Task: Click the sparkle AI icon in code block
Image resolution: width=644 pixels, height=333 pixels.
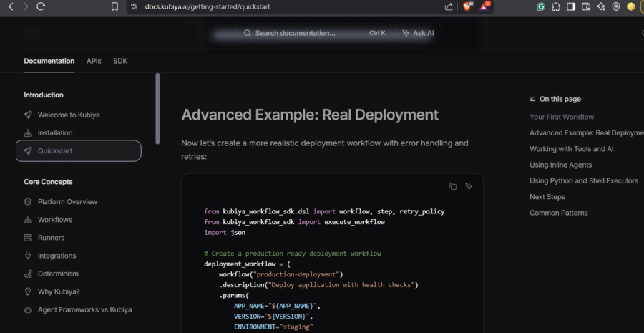Action: 469,186
